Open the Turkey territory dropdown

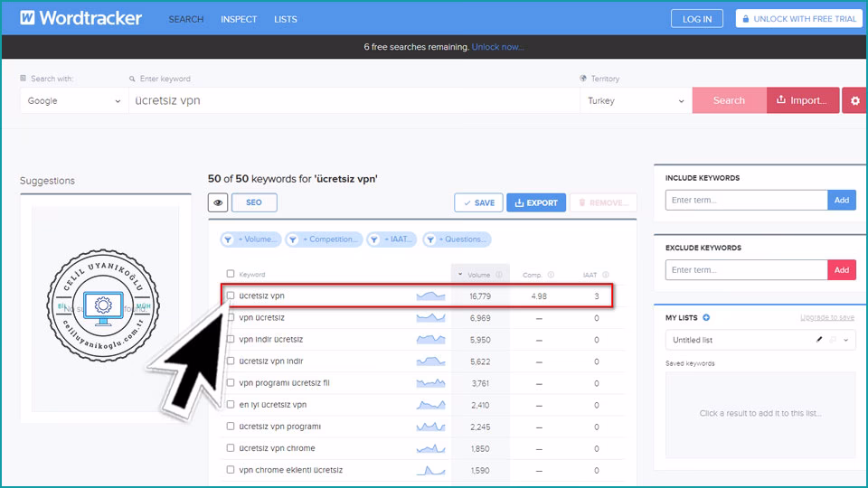tap(636, 100)
